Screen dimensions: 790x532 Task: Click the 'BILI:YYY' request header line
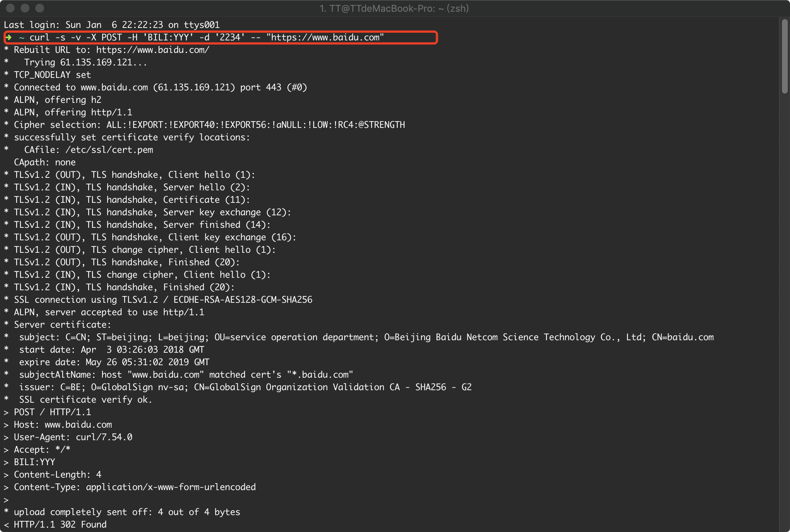pyautogui.click(x=29, y=462)
